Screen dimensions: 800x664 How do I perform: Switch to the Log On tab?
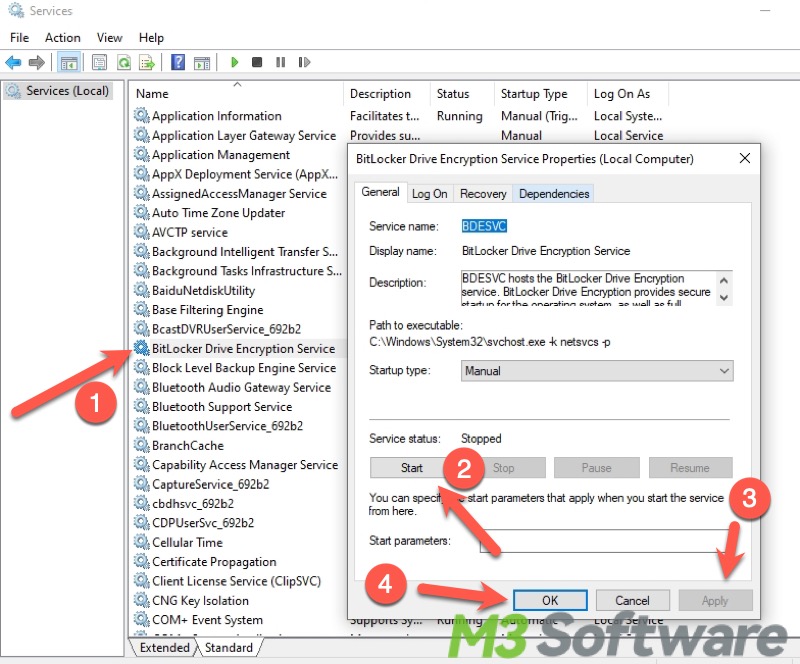coord(430,194)
